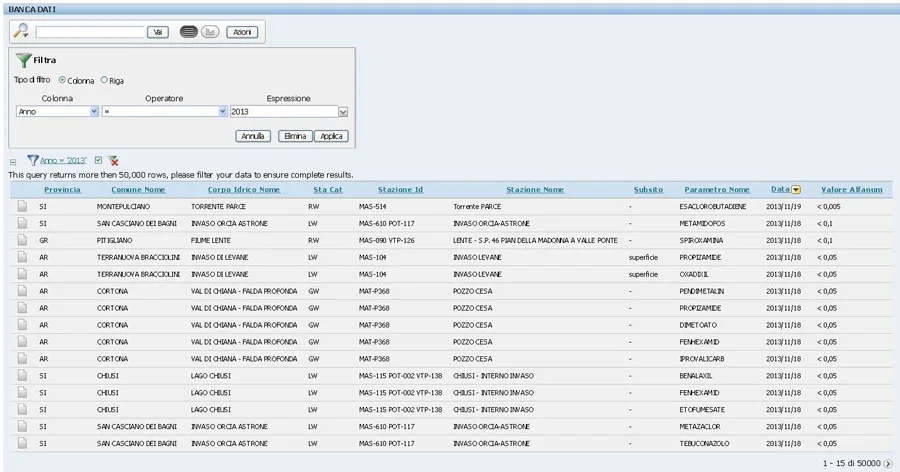Select the Colonna filter type
The width and height of the screenshot is (900, 472).
(x=62, y=80)
